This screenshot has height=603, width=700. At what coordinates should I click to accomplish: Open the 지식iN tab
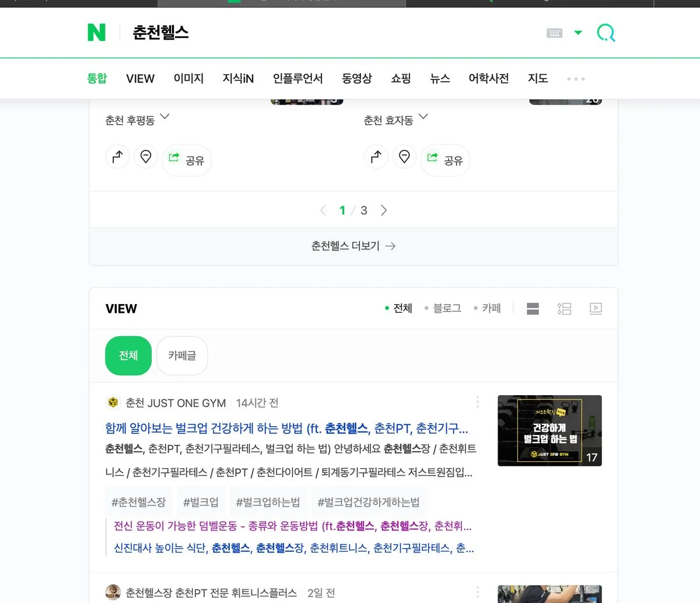pyautogui.click(x=238, y=78)
